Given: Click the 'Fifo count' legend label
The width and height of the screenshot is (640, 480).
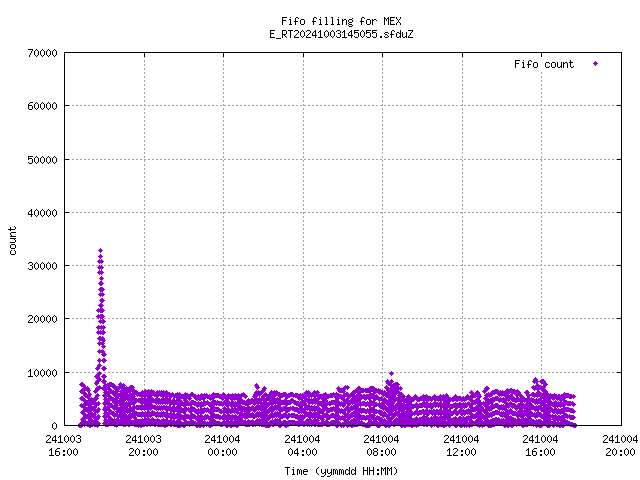Looking at the screenshot, I should coord(544,64).
